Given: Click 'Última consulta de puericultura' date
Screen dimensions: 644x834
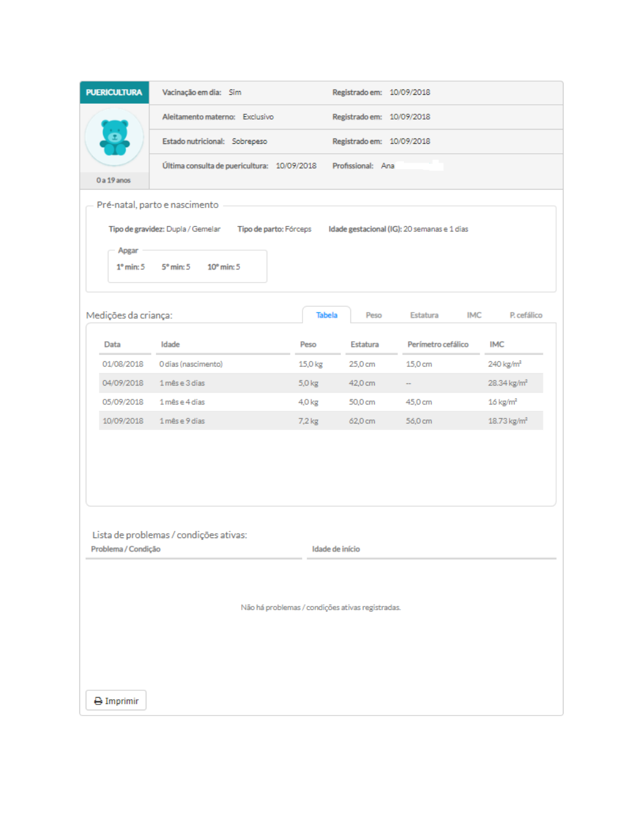Looking at the screenshot, I should (296, 166).
